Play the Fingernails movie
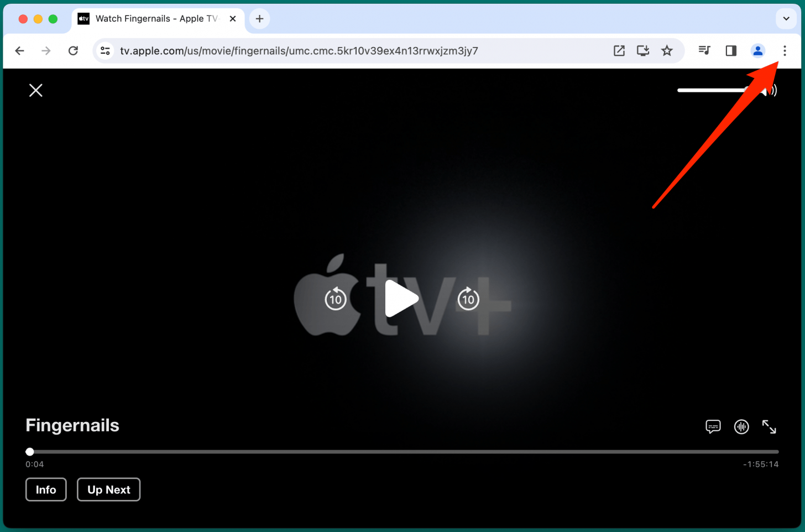 pyautogui.click(x=402, y=299)
